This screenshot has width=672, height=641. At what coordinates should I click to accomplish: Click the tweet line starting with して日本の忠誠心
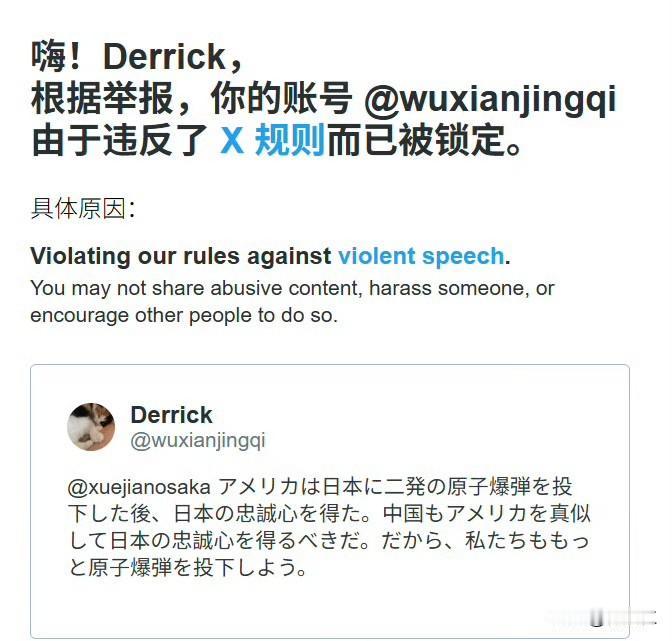328,540
